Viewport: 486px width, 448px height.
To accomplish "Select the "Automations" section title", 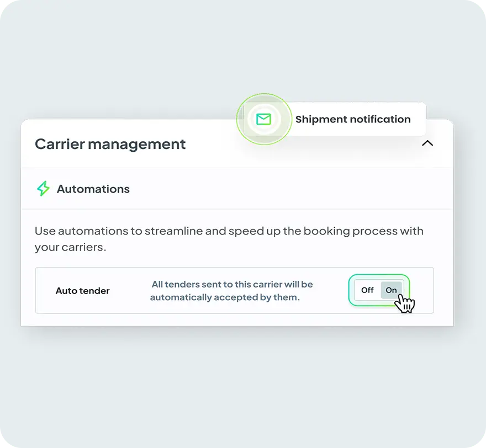I will pos(93,189).
